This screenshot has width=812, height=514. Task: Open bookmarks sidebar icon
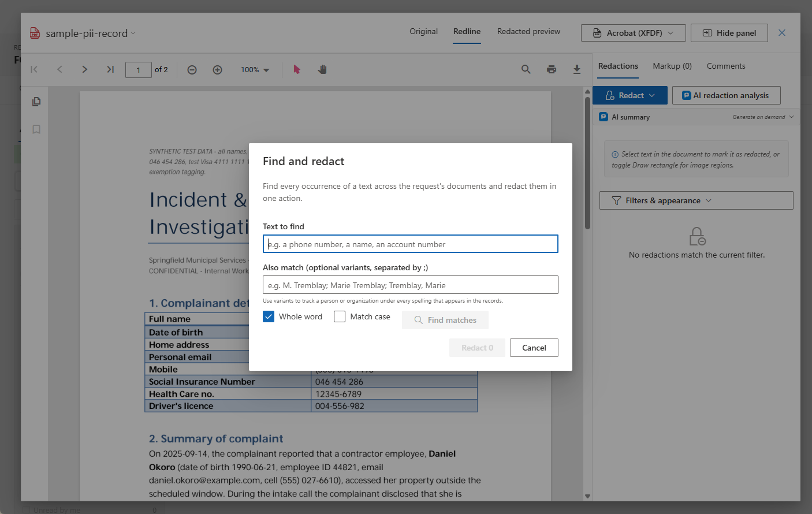[x=36, y=129]
